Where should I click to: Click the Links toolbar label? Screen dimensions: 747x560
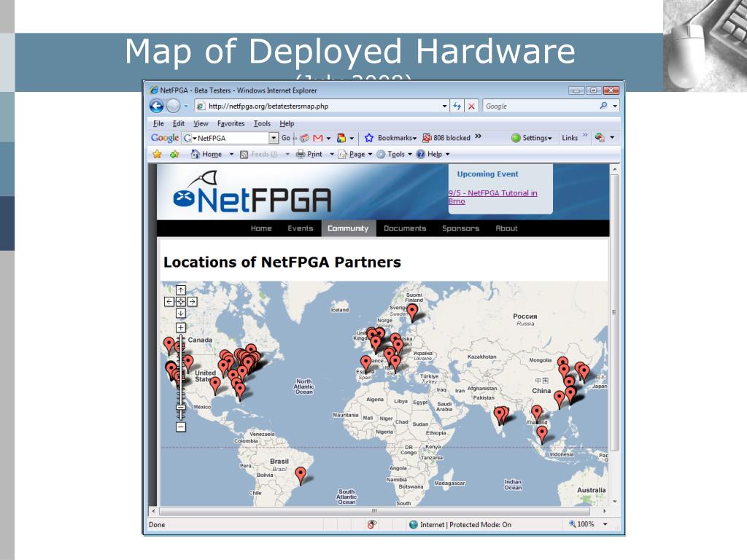click(570, 138)
